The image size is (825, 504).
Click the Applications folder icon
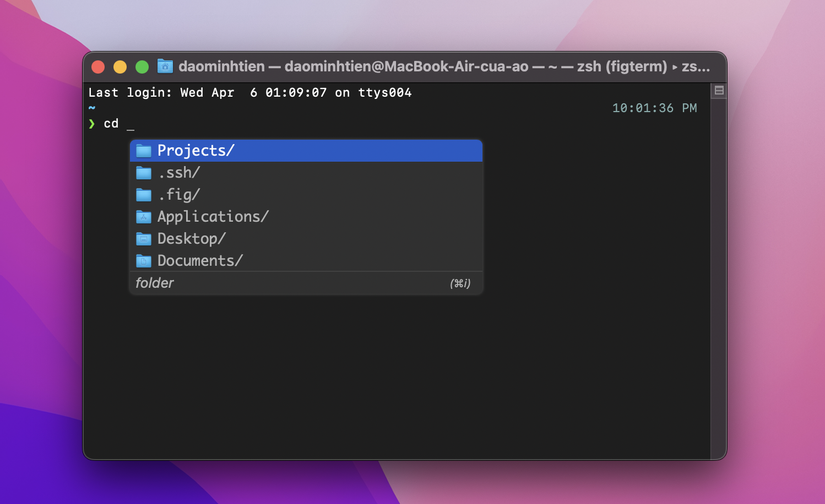(144, 217)
